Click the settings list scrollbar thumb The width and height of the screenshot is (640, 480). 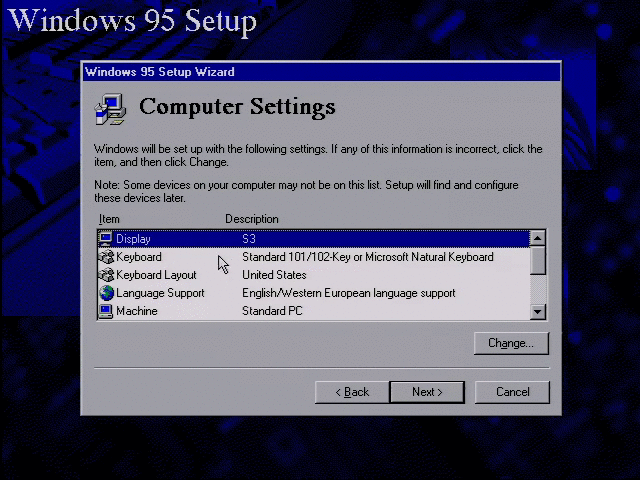[x=538, y=260]
